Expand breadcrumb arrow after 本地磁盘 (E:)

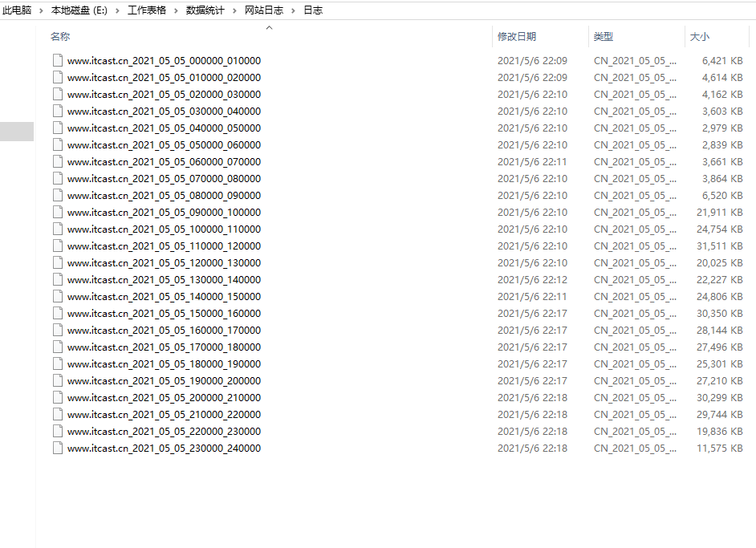[x=117, y=10]
